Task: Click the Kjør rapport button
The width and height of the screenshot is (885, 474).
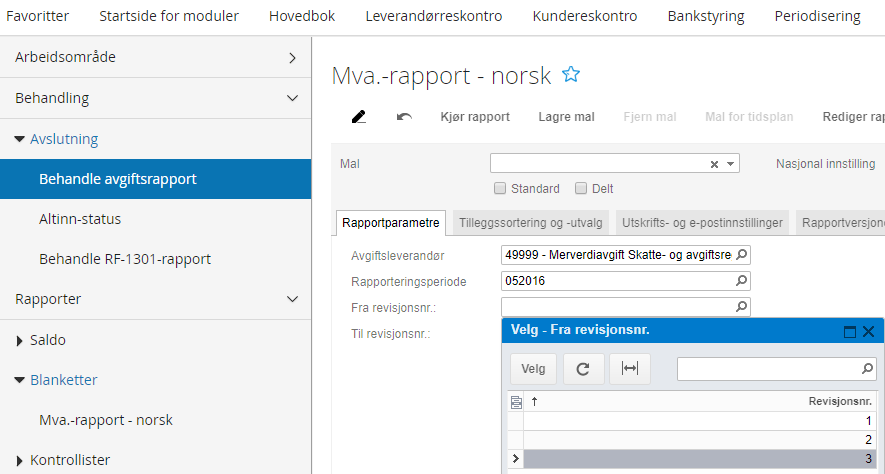Action: coord(475,117)
